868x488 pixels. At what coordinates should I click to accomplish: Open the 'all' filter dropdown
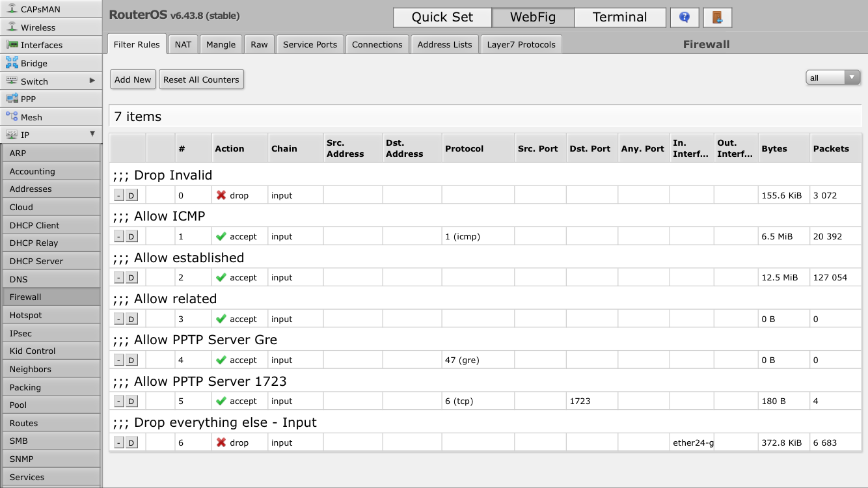click(833, 77)
